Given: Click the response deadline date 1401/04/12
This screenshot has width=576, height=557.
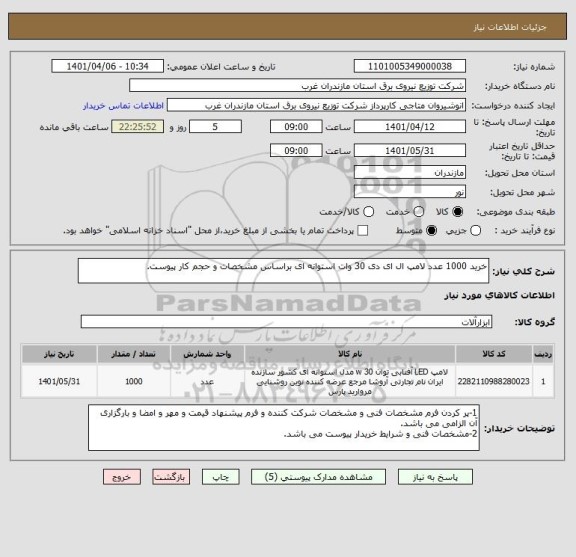Looking at the screenshot, I should pyautogui.click(x=410, y=127).
